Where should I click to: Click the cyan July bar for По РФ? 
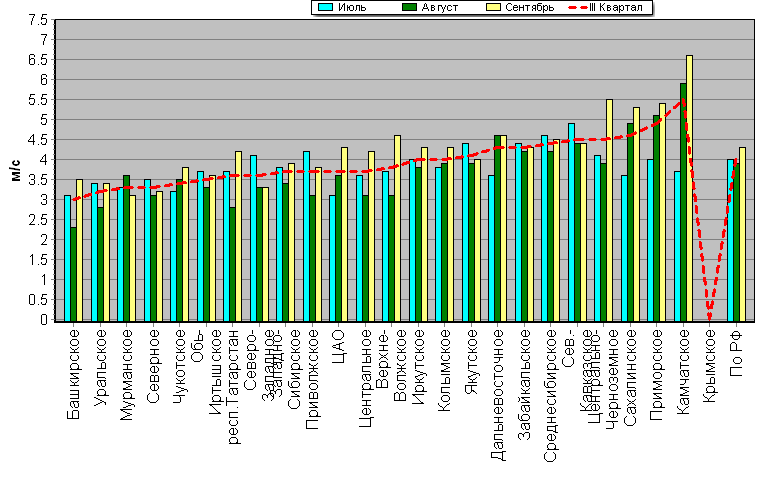(730, 240)
